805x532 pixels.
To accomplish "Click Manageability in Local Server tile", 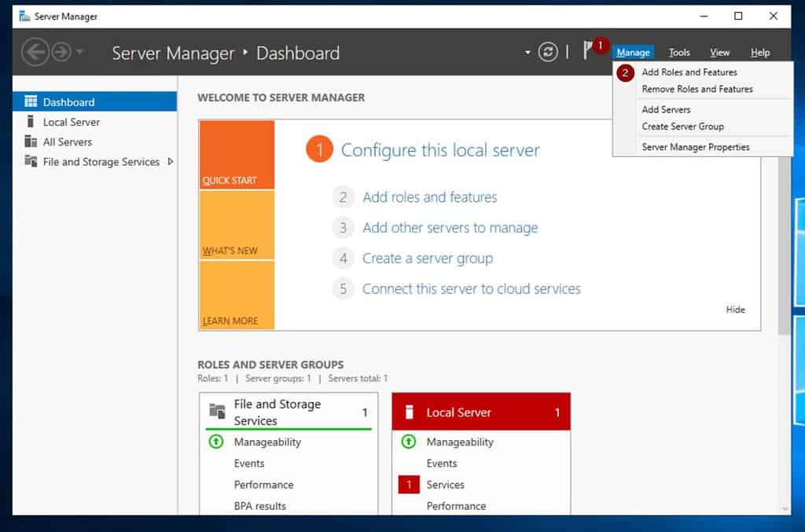I will (x=460, y=442).
